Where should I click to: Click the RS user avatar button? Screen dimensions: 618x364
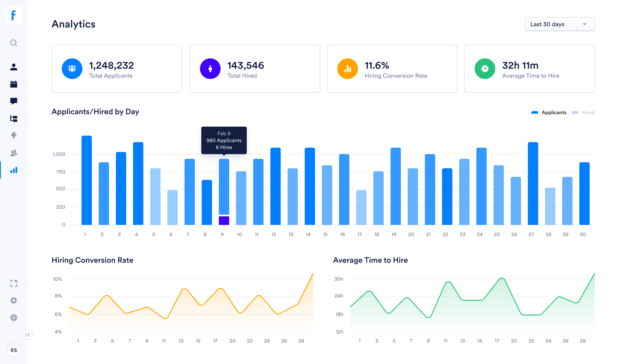coord(14,350)
